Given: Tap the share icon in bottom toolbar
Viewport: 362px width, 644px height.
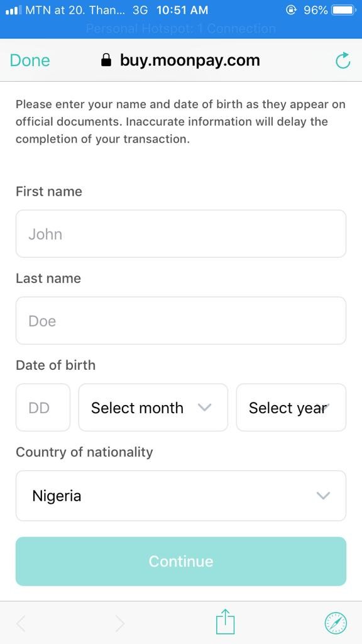Looking at the screenshot, I should pos(226,622).
